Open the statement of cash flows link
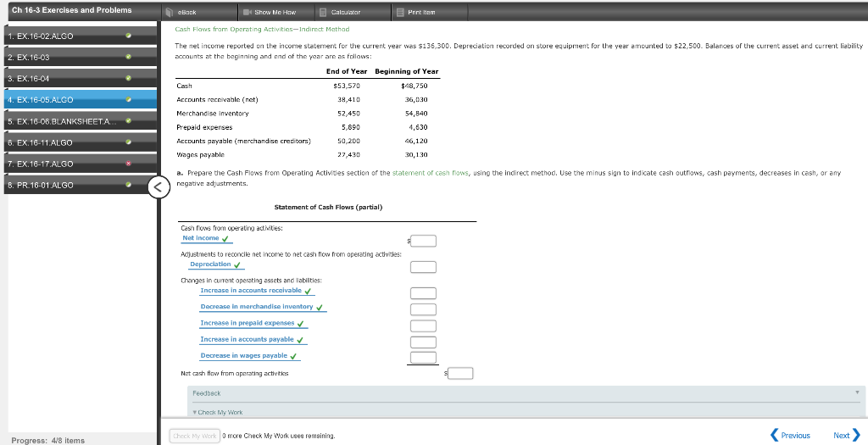 tap(430, 173)
